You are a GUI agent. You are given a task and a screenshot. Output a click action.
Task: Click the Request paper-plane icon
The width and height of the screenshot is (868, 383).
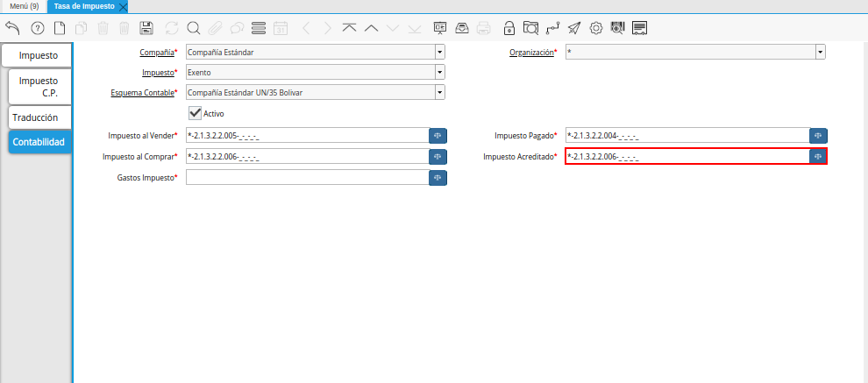(x=574, y=28)
